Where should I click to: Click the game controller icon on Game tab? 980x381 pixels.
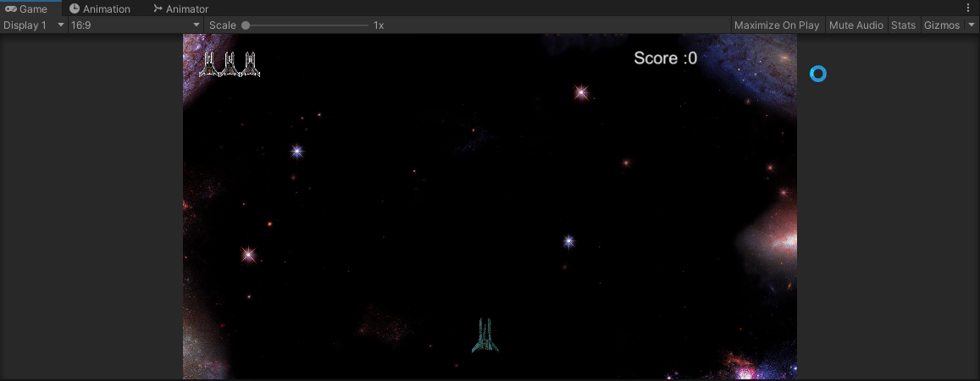pyautogui.click(x=11, y=8)
